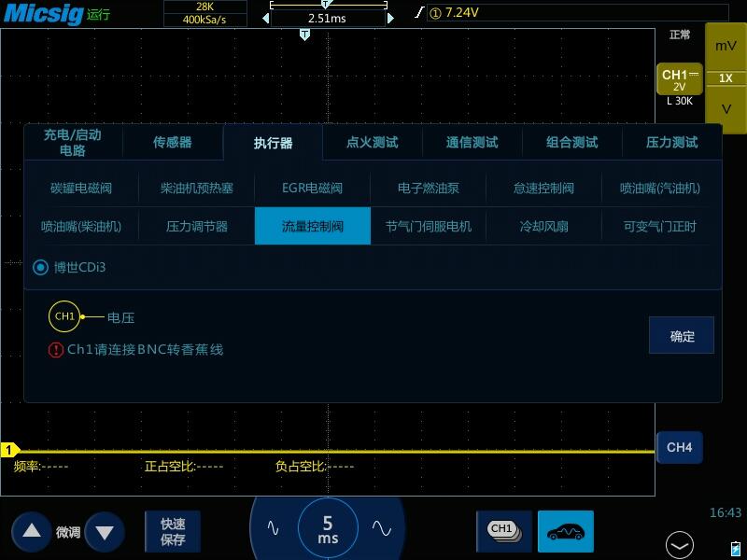The width and height of the screenshot is (747, 560).
Task: Toggle the CH4 channel on
Action: coord(679,448)
